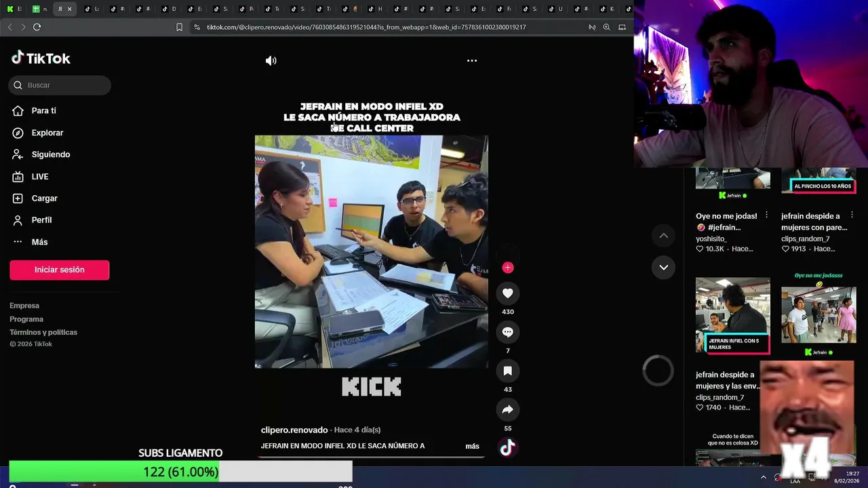Expand the caption with the más link
Screen dimensions: 868x488
click(472, 446)
